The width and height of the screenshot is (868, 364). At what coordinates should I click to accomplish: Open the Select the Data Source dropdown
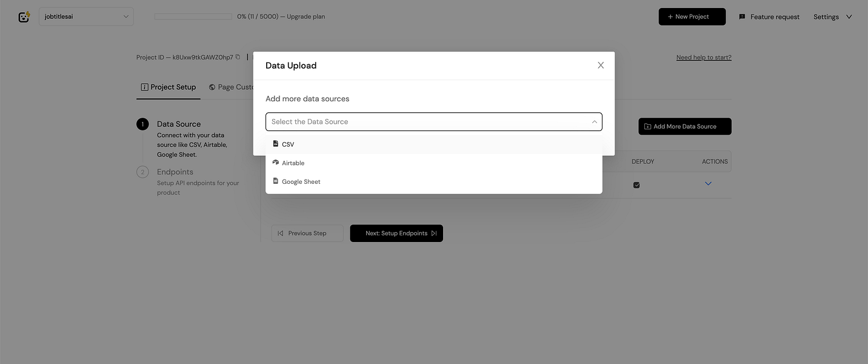click(433, 122)
